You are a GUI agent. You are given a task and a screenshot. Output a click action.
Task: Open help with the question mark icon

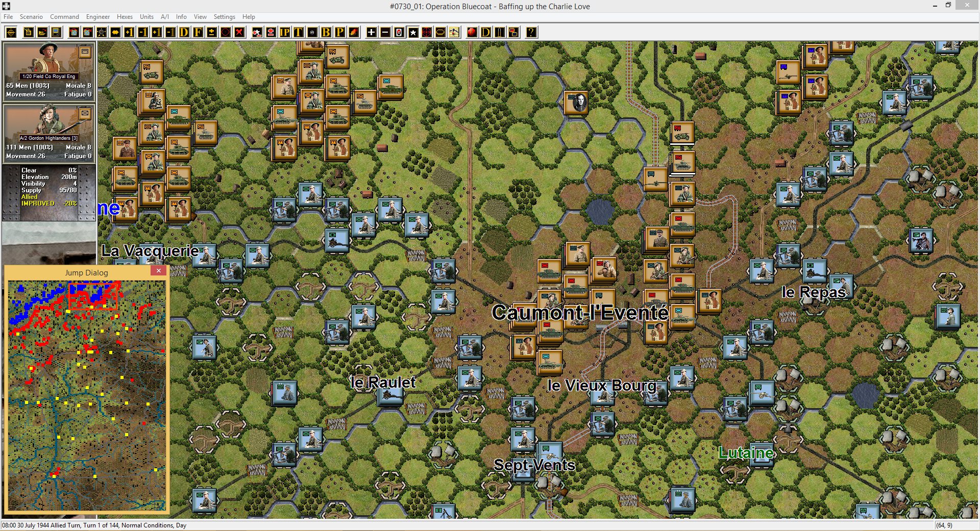pos(531,33)
